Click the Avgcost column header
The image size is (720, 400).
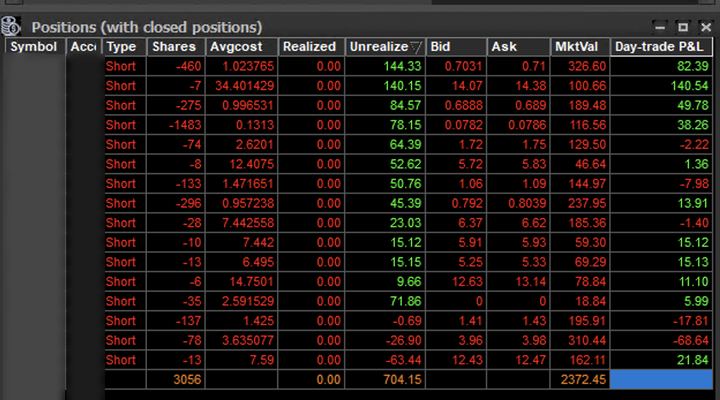[242, 47]
